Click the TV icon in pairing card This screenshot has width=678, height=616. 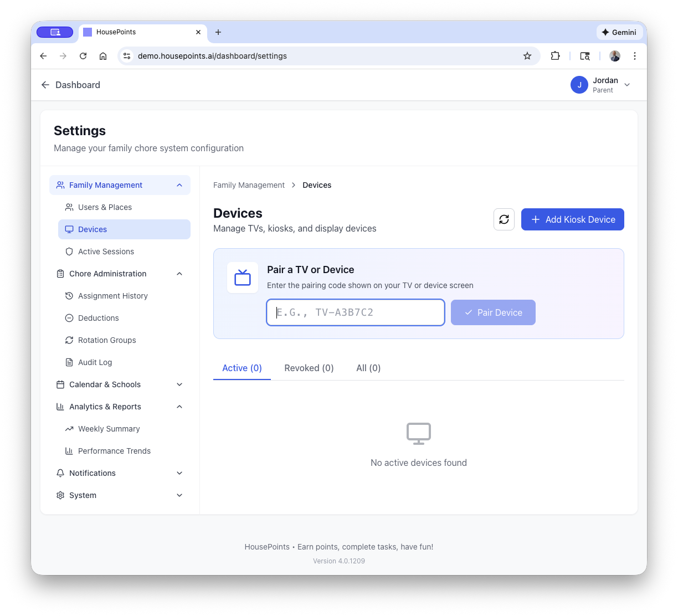(x=243, y=278)
